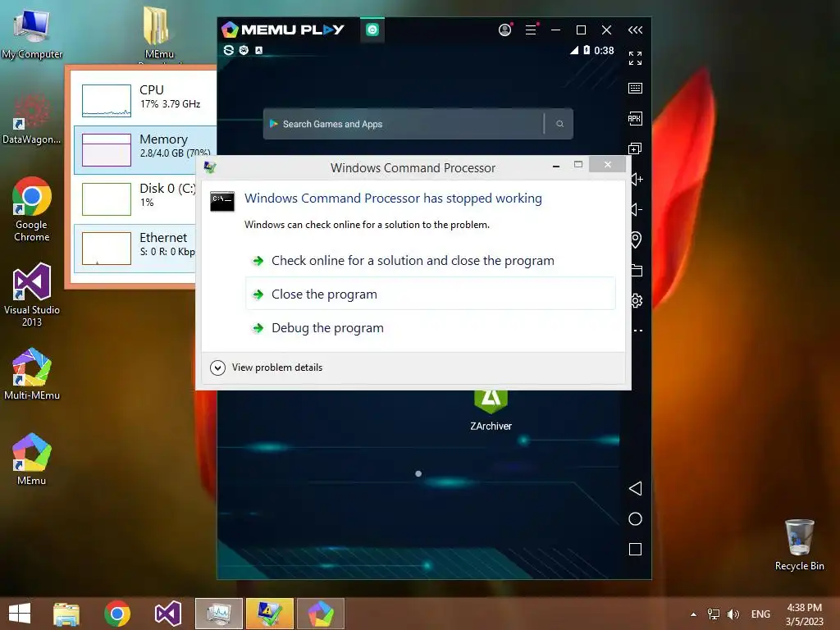Open DataWagon desktop shortcut
Viewport: 840px width, 630px height.
tap(32, 119)
